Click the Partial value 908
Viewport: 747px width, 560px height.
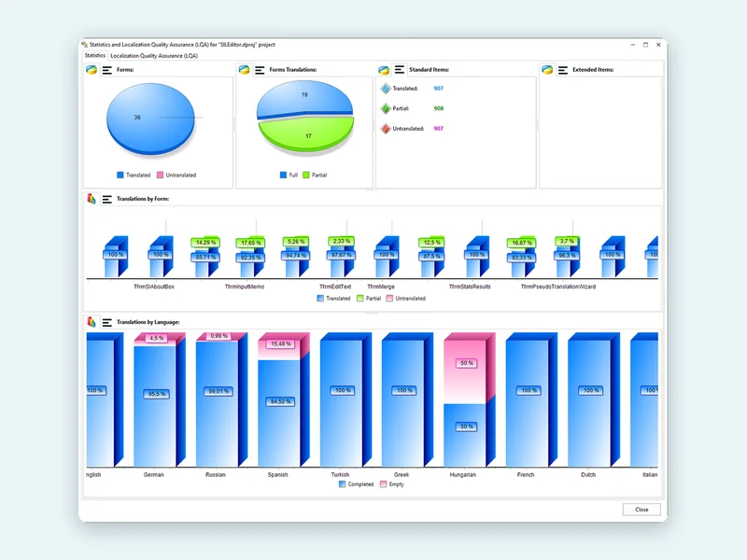(x=438, y=108)
